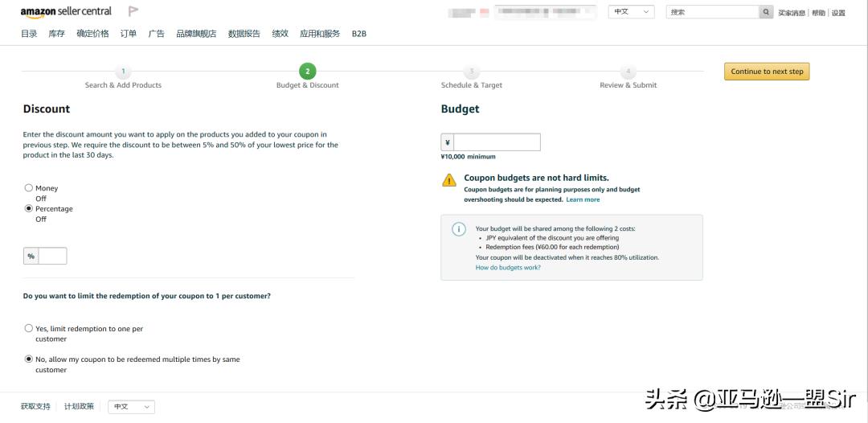Open the 库存 menu
The image size is (868, 423).
pos(57,34)
